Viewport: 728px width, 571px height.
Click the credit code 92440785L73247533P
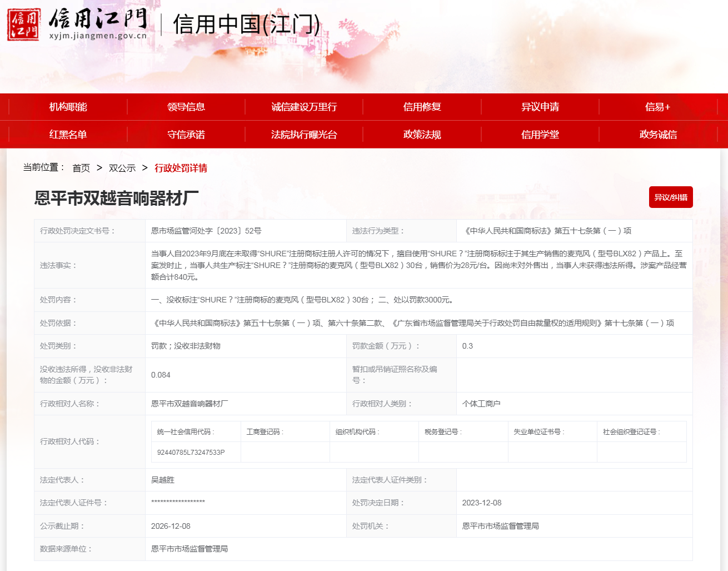pos(191,453)
